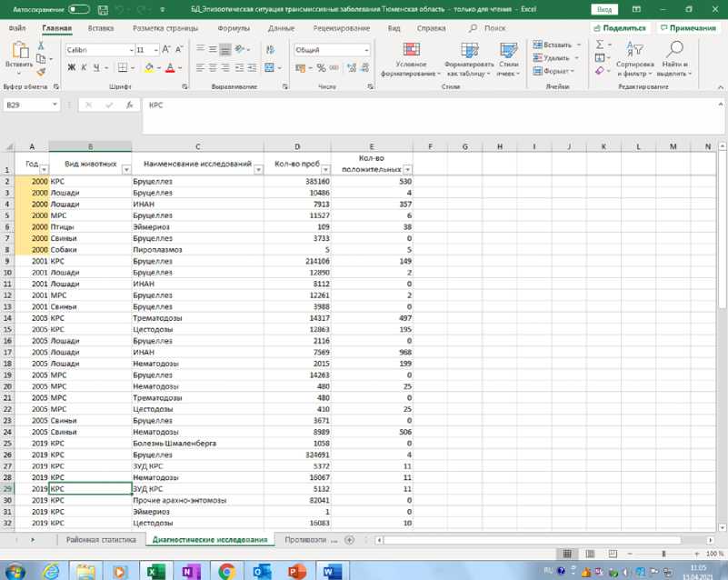Toggle the AutoSave switch (Автосохранение)
The width and height of the screenshot is (728, 580).
click(x=79, y=9)
